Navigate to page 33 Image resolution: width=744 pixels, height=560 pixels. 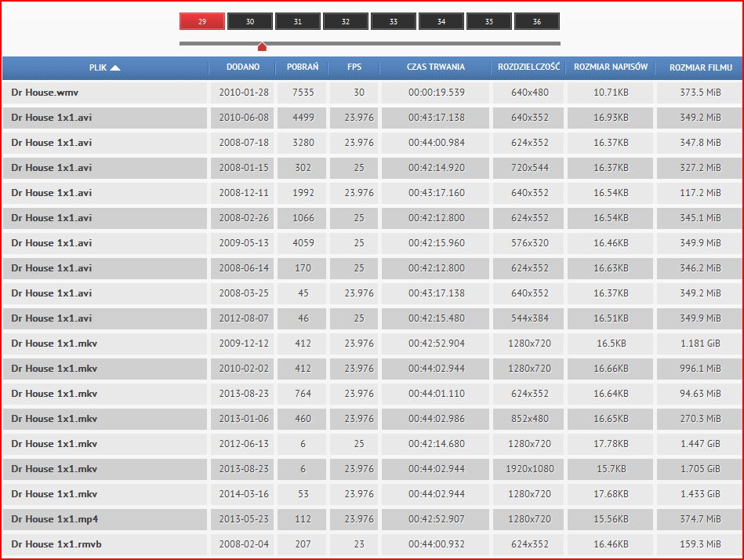(x=394, y=21)
